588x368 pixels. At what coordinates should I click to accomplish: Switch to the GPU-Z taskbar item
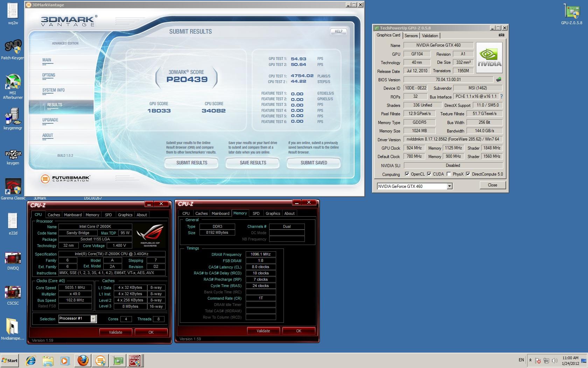tap(118, 361)
